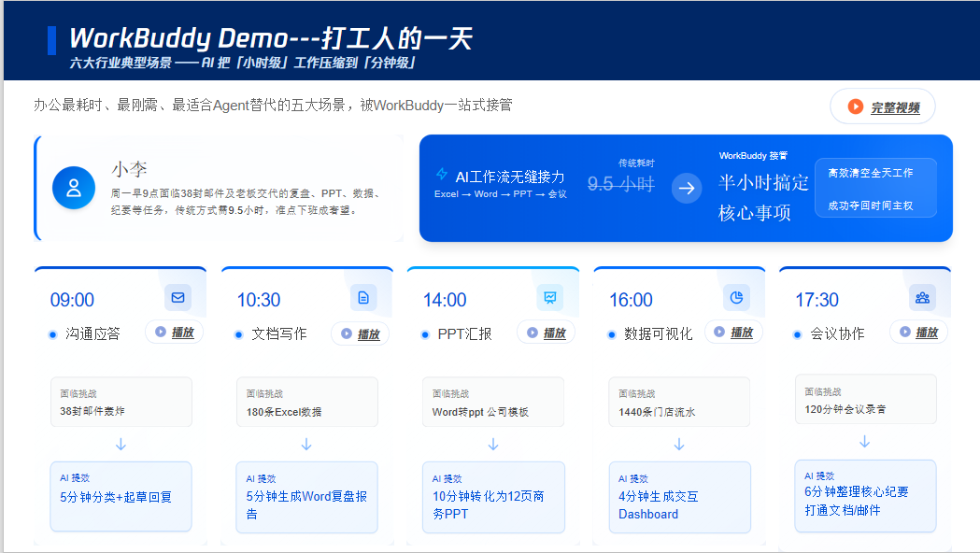Click the pie chart icon on the 16:00 card
This screenshot has height=553, width=980.
tap(736, 297)
